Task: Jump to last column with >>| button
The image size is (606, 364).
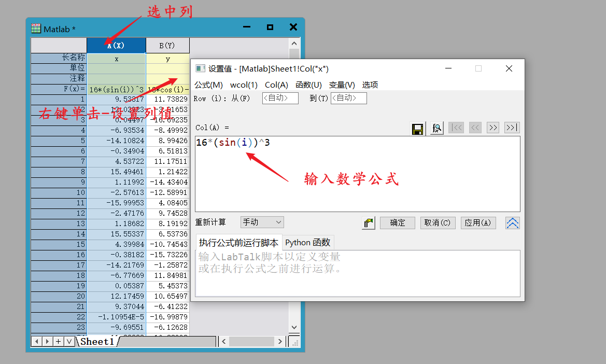Action: click(x=512, y=128)
